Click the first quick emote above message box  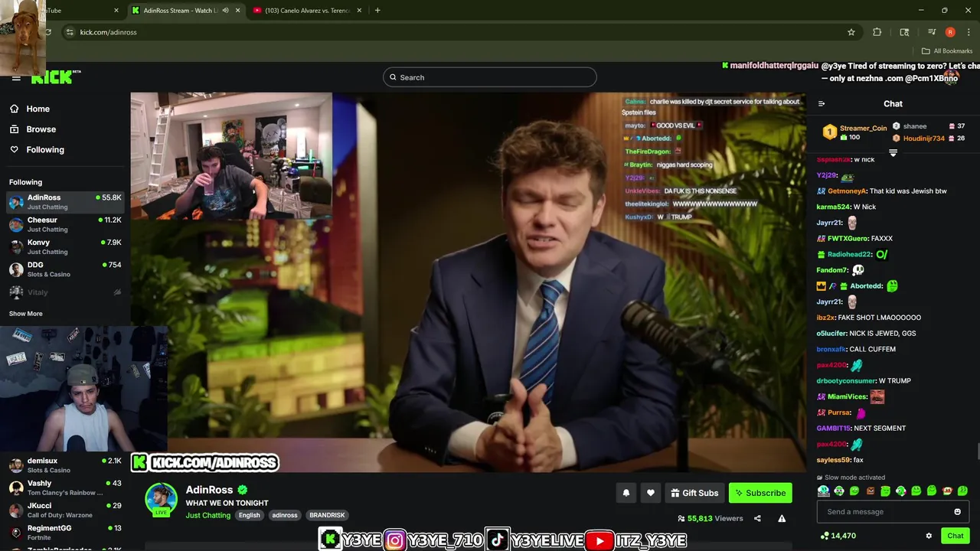(823, 491)
